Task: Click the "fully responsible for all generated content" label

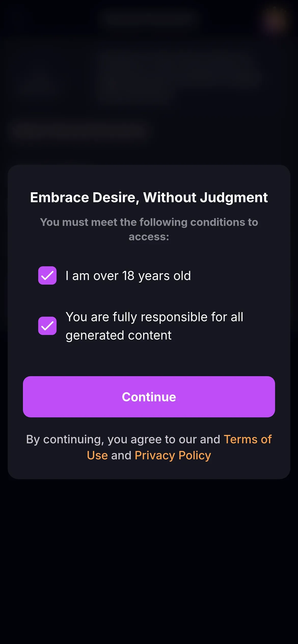Action: (154, 326)
